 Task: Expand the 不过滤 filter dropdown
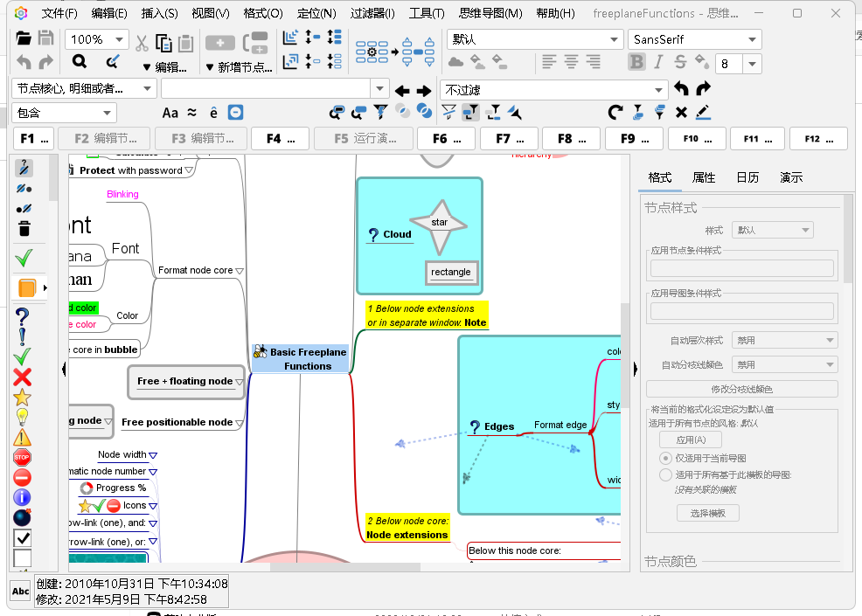(x=659, y=90)
